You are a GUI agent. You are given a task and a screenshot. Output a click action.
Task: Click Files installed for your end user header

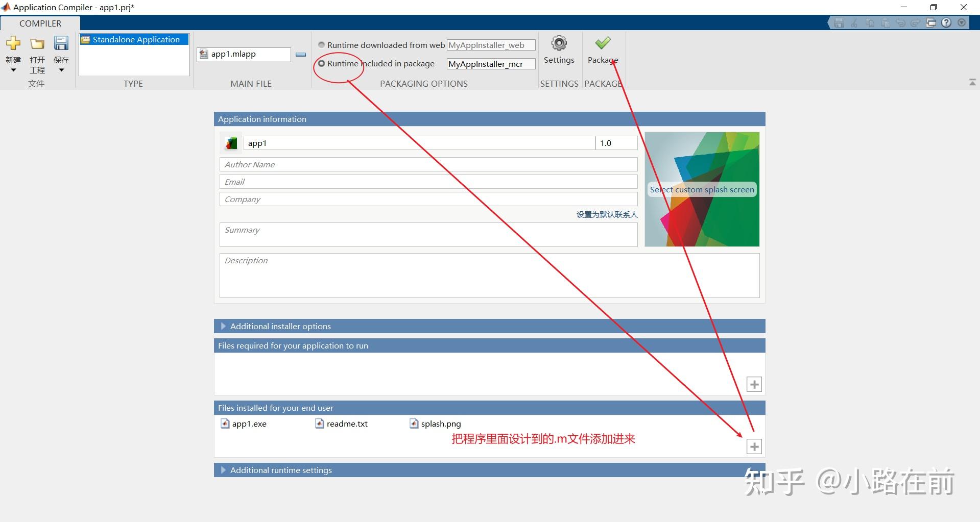(489, 408)
